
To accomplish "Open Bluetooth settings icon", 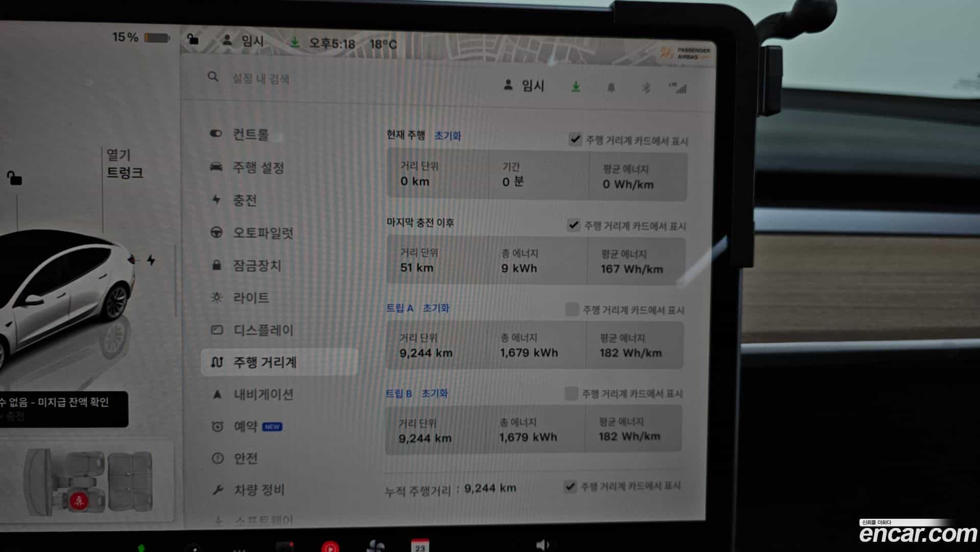I will [646, 87].
